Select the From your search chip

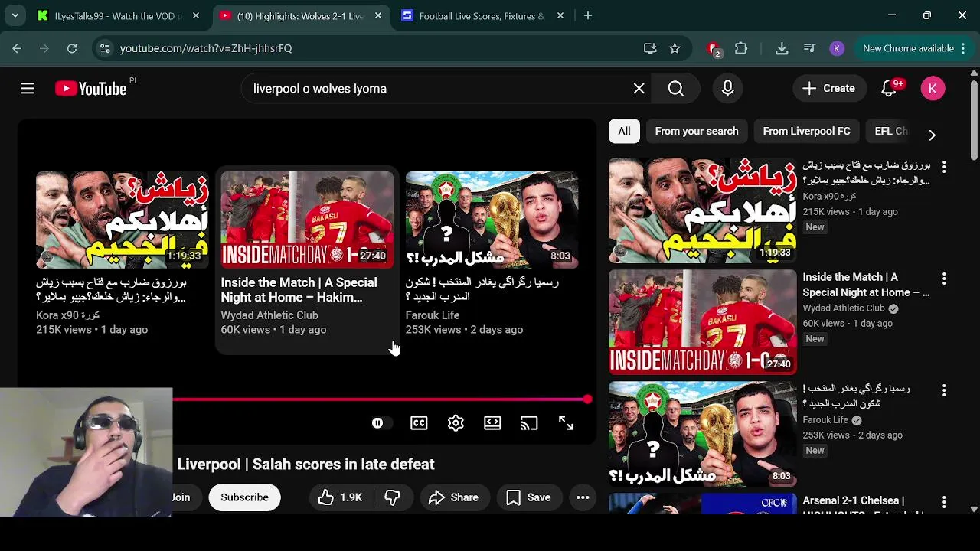pos(697,131)
